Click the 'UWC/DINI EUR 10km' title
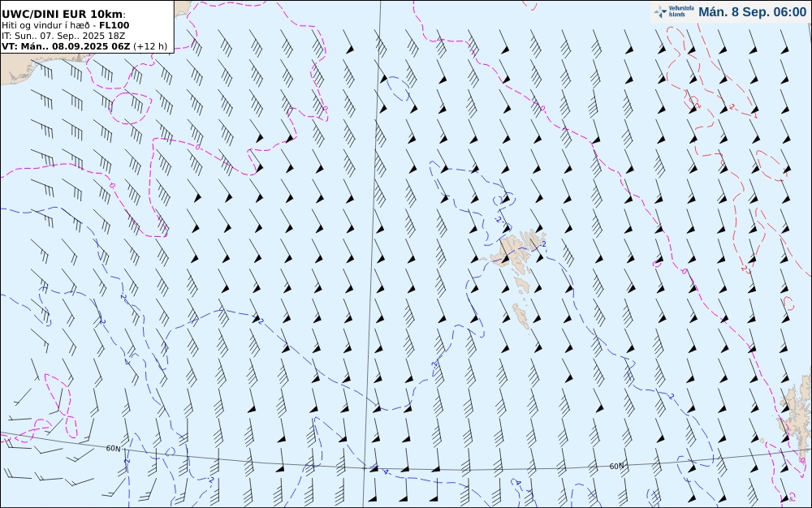 63,15
